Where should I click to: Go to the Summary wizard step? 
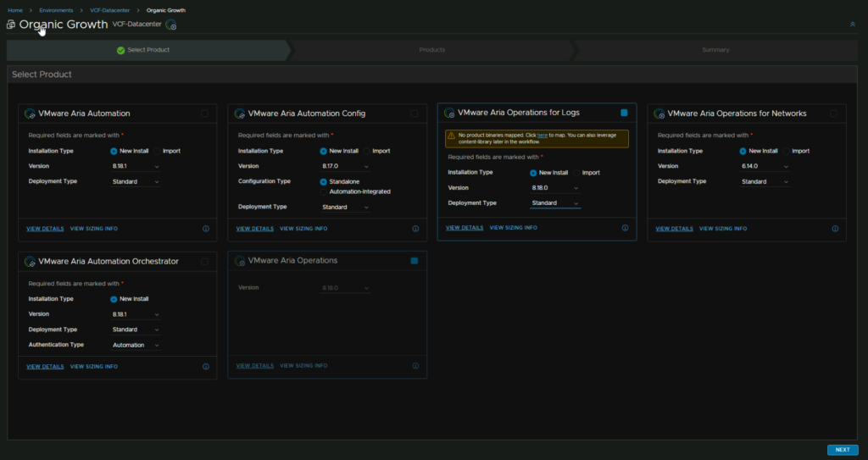(715, 50)
